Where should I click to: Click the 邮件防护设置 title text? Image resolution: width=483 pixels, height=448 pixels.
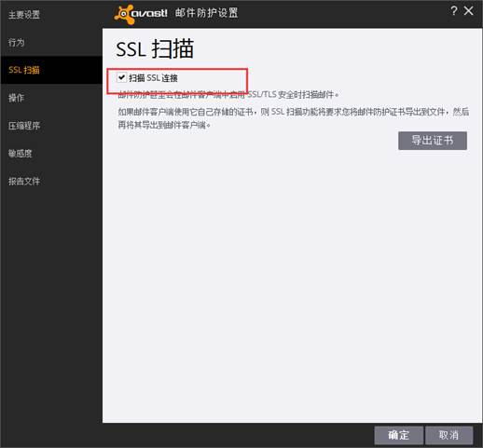(206, 13)
